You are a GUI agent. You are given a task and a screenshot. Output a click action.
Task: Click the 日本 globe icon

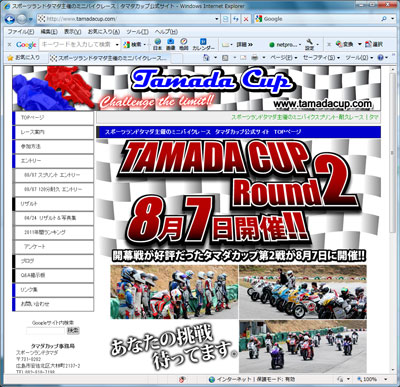tap(157, 44)
